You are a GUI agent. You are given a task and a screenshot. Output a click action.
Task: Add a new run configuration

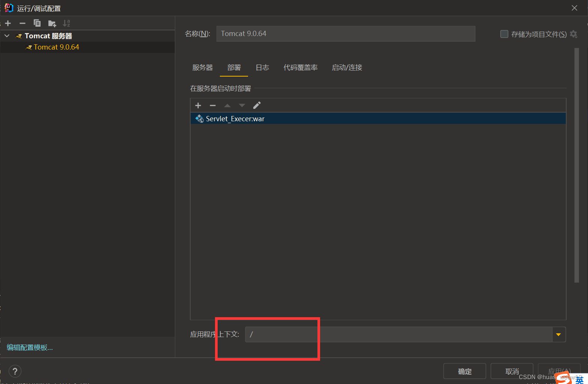coord(8,23)
